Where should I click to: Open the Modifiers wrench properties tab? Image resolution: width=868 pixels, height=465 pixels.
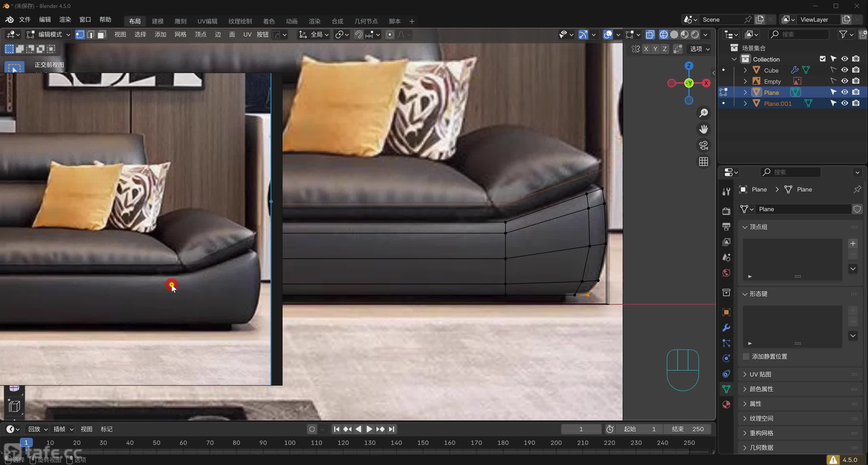(x=726, y=328)
